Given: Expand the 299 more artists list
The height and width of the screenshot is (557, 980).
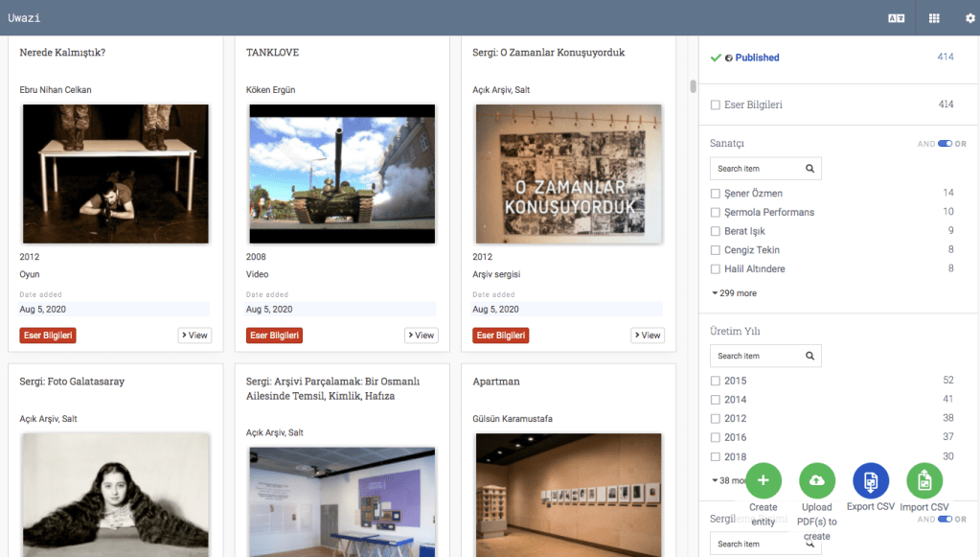Looking at the screenshot, I should [734, 293].
